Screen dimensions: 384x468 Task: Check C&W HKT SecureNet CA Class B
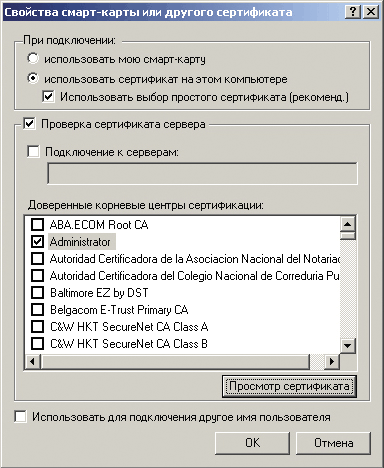37,344
